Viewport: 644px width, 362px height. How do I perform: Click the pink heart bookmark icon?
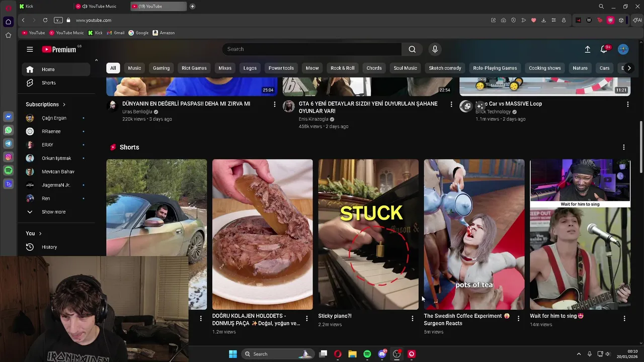(533, 20)
